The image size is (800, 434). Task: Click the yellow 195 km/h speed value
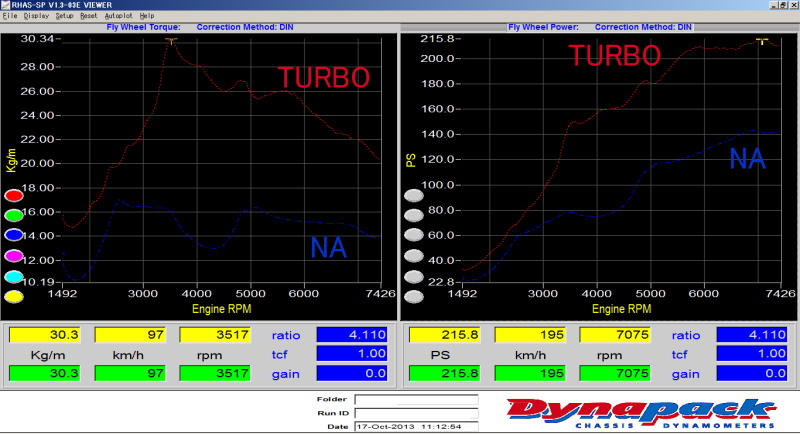coord(530,335)
